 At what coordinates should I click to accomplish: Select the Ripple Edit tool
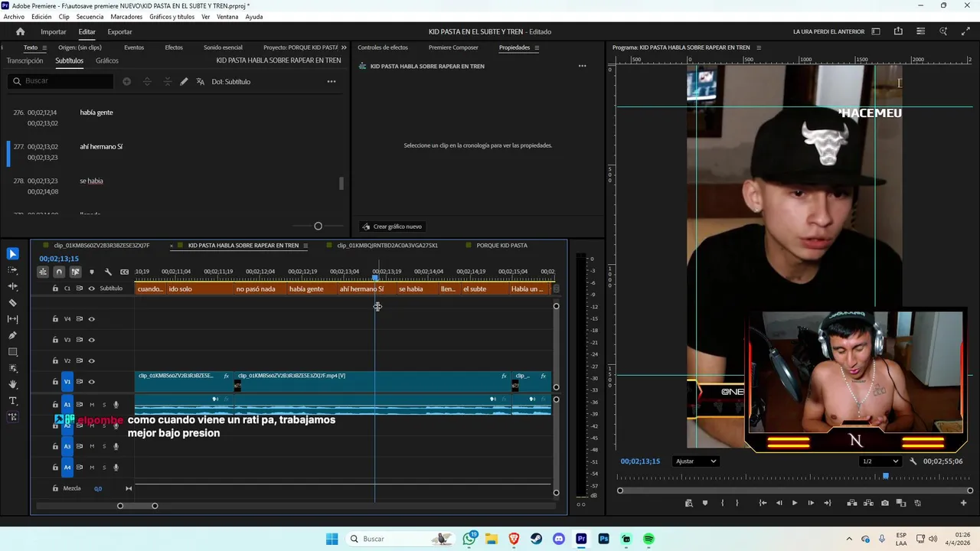12,286
